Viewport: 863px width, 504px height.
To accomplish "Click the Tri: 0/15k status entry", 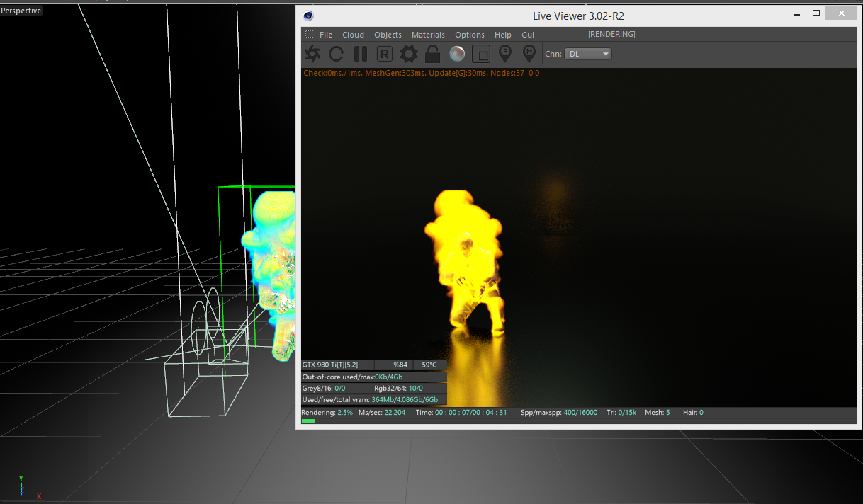I will coord(621,412).
